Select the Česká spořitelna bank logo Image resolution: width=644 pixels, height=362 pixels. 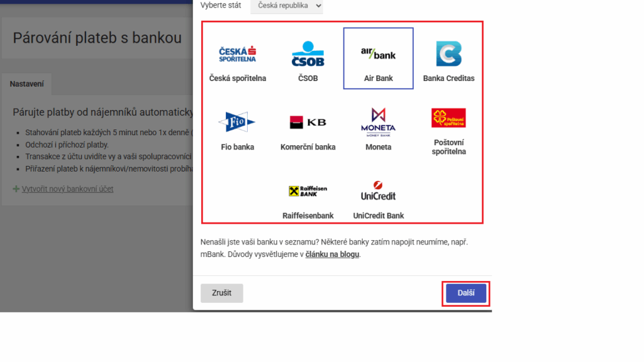pyautogui.click(x=237, y=55)
